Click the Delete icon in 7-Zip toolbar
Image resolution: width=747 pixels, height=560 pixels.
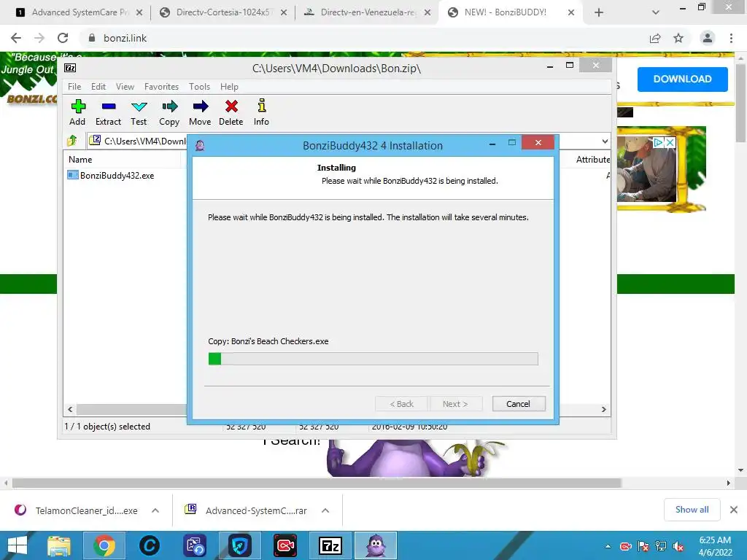[x=231, y=112]
